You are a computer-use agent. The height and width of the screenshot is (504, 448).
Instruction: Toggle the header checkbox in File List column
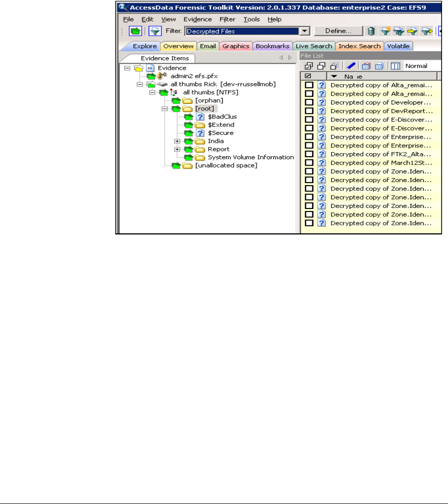click(x=308, y=76)
